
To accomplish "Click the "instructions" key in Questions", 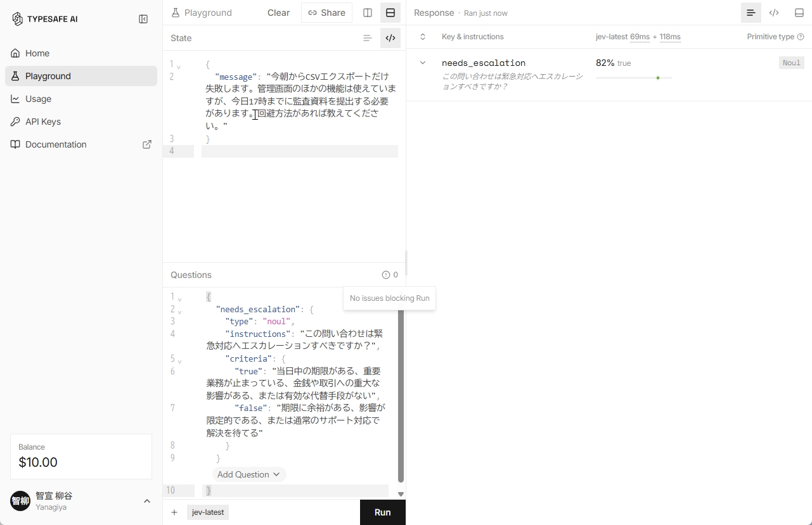I will point(258,334).
